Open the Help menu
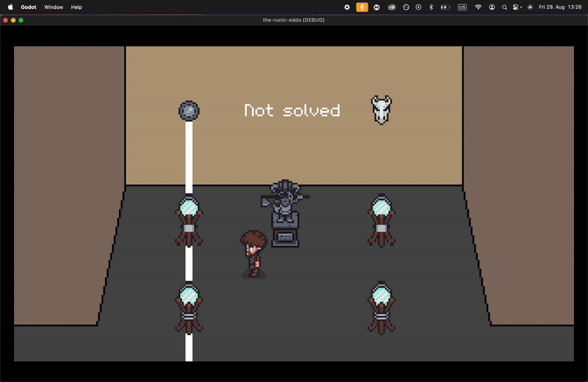 point(76,7)
